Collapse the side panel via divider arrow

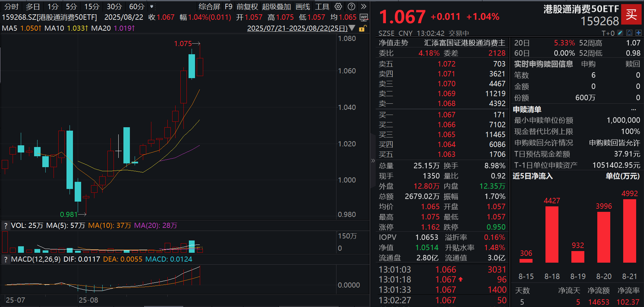[373, 161]
